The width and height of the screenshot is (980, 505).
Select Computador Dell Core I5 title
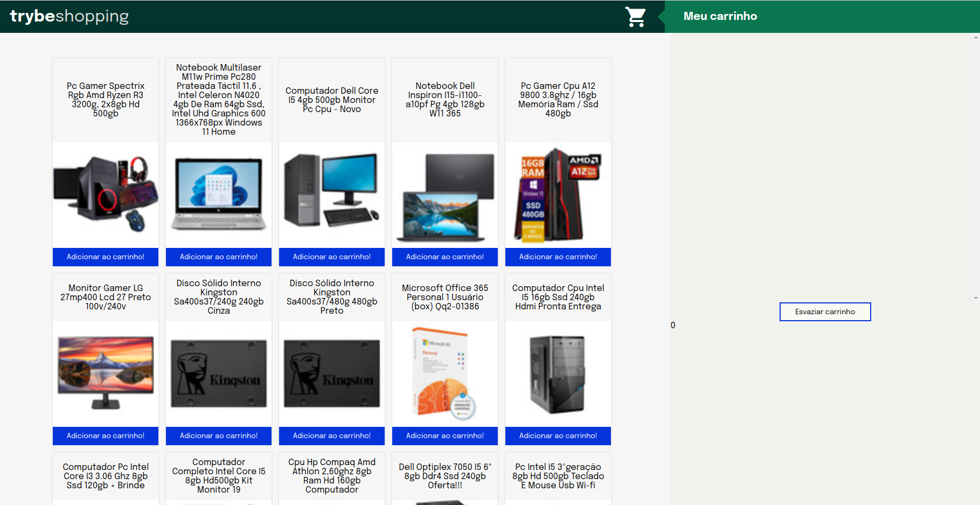click(332, 100)
